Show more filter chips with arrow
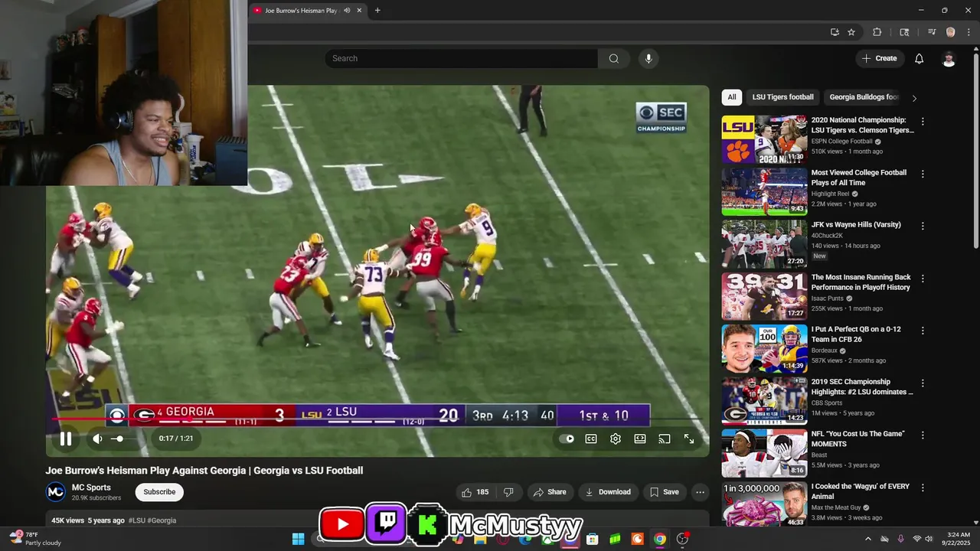 point(914,98)
